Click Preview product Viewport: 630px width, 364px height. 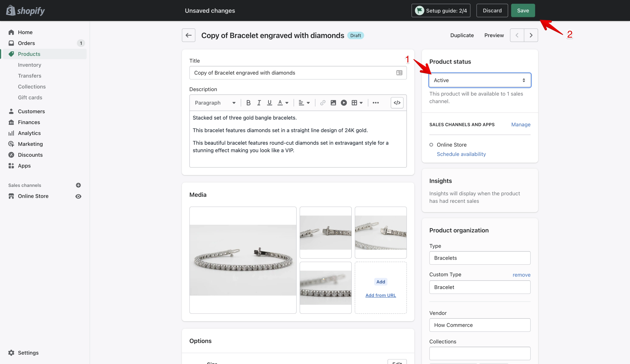click(x=494, y=35)
